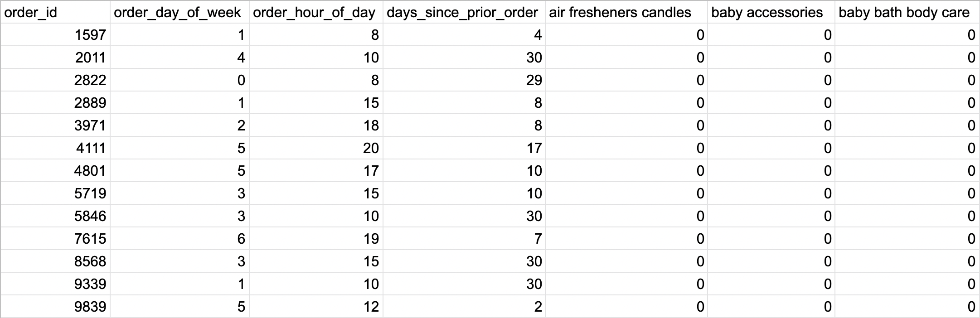Select order_id cell 4111
The height and width of the screenshot is (318, 980).
coord(55,148)
